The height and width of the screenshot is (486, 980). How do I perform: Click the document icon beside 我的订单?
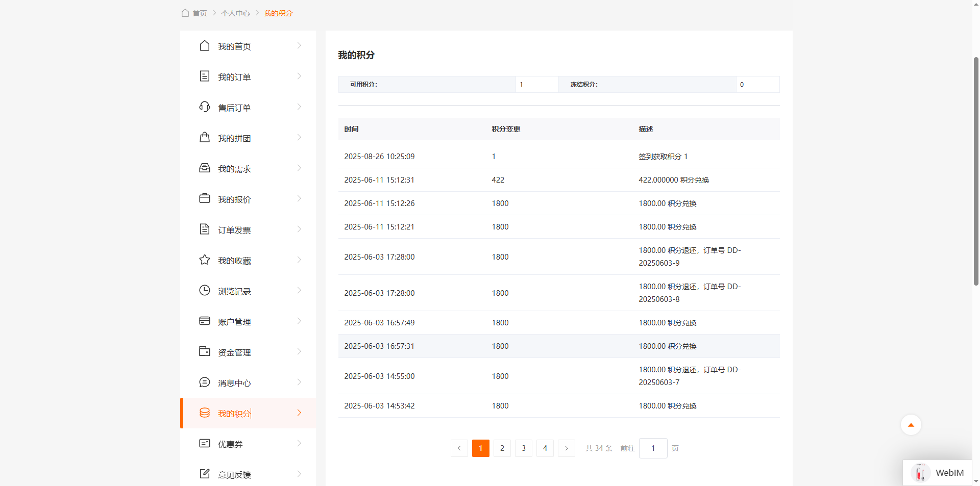pos(205,76)
